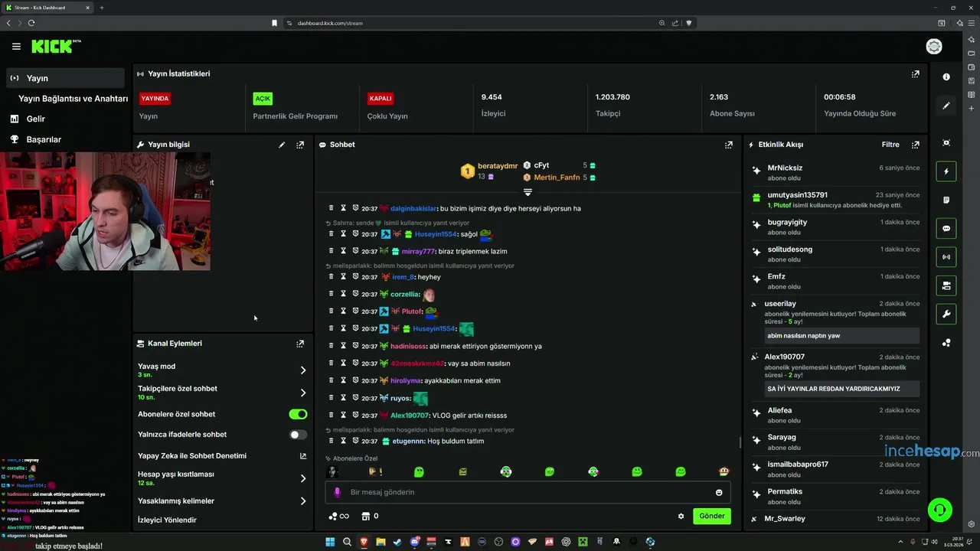
Task: Open the AI chat moderation external link icon
Action: [x=303, y=456]
